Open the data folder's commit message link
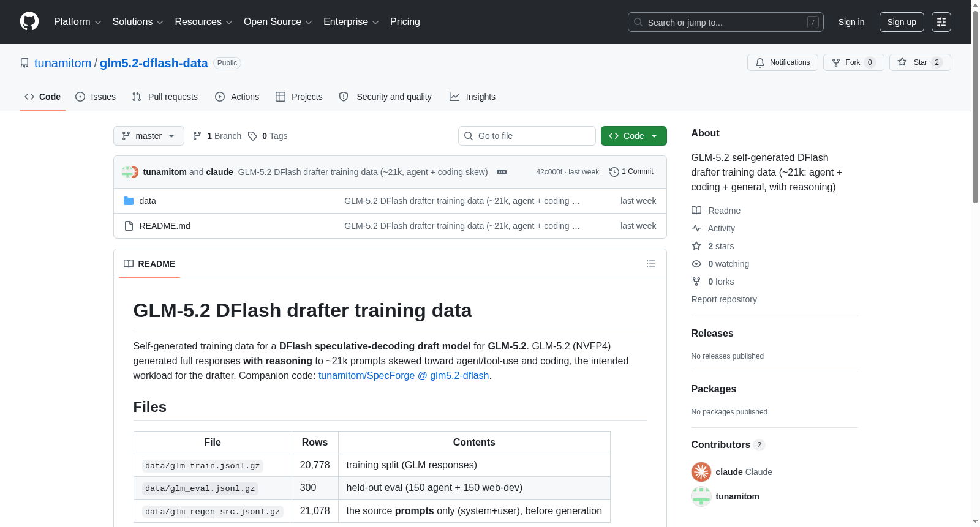The width and height of the screenshot is (980, 527). [462, 201]
